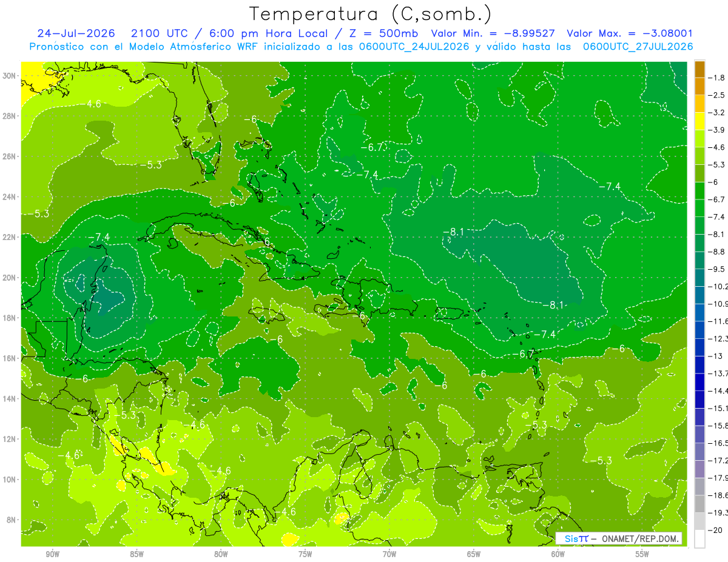Screen dimensions: 728x562
Task: Click the '80W' longitude axis label
Action: [x=221, y=554]
